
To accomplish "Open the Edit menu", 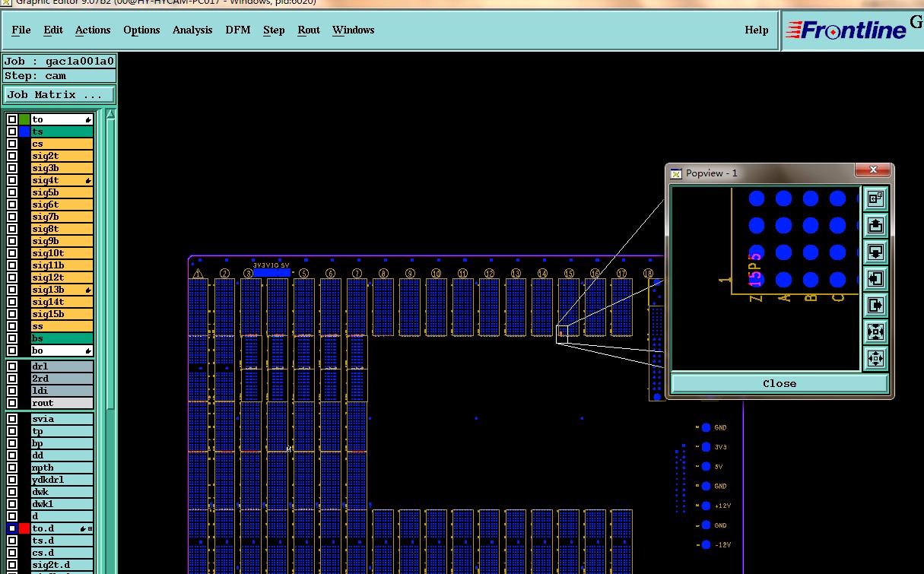I will [53, 30].
